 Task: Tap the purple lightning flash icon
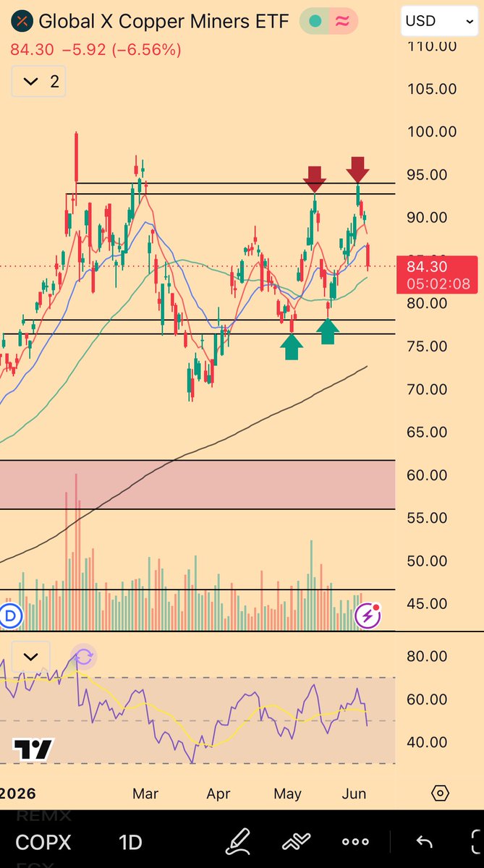[x=368, y=616]
